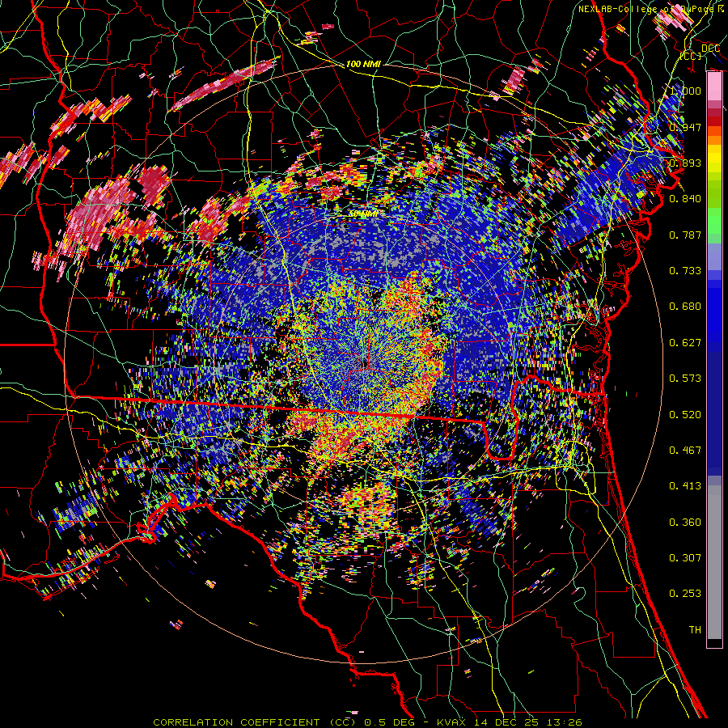
Task: Click the pink top segment of color bar
Action: point(714,87)
